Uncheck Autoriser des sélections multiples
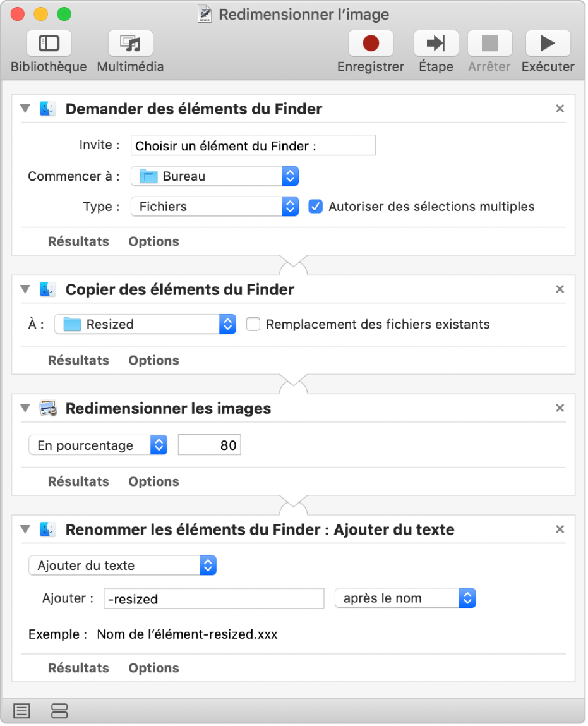 (x=315, y=207)
